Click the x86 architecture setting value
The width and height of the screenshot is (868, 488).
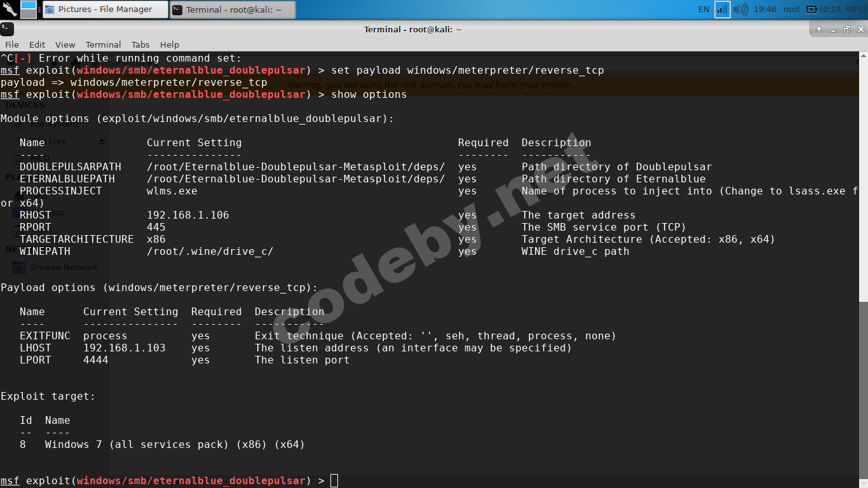point(156,239)
